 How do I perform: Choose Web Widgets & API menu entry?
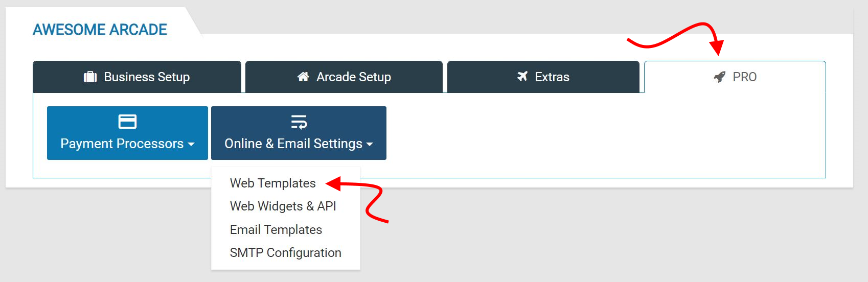pos(283,206)
